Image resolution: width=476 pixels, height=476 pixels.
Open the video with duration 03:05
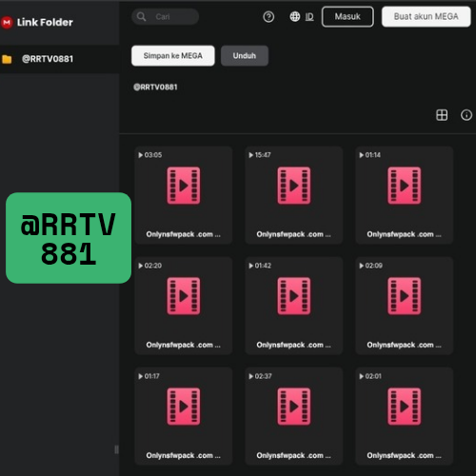pyautogui.click(x=184, y=195)
